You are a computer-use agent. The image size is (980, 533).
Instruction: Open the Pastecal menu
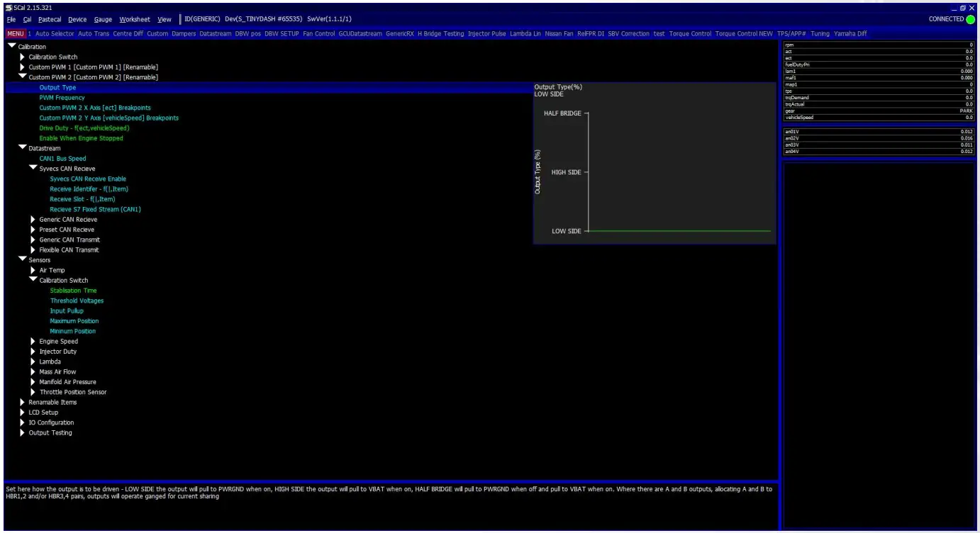coord(50,19)
